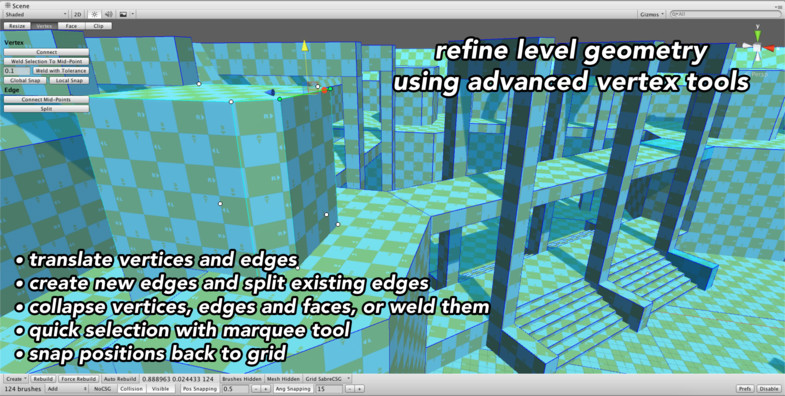Viewport: 785px width, 396px height.
Task: Open Prefs button
Action: 744,388
